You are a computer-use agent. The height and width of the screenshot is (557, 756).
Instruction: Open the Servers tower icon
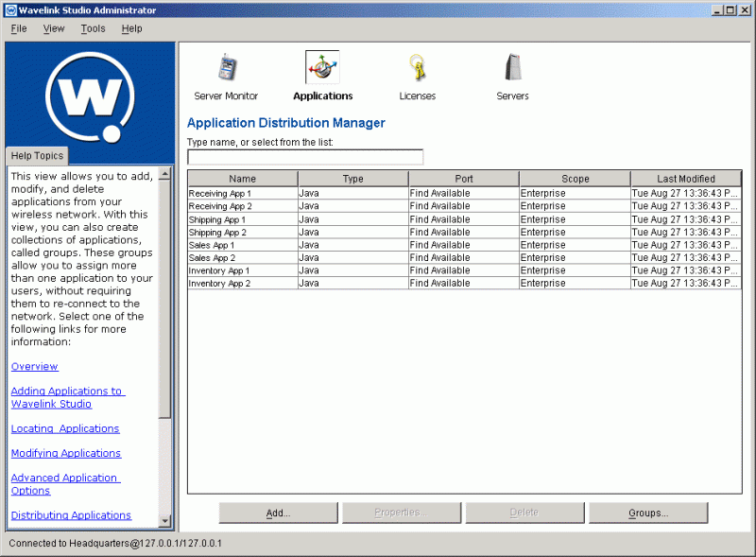pos(512,67)
